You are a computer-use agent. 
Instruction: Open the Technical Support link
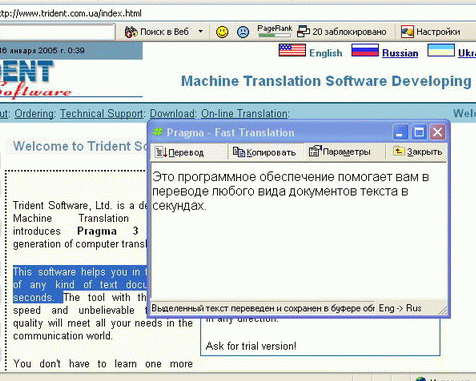point(102,114)
